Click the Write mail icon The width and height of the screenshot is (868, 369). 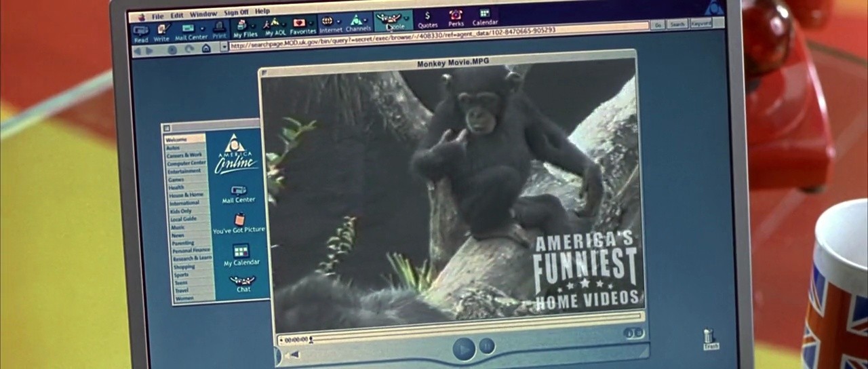click(x=161, y=32)
